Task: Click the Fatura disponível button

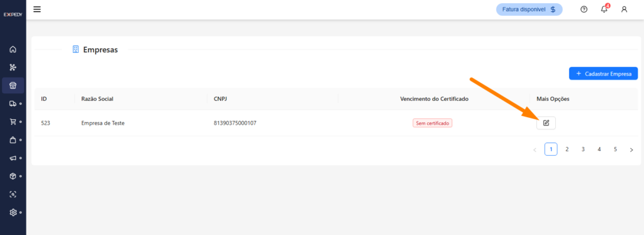Action: pos(530,9)
